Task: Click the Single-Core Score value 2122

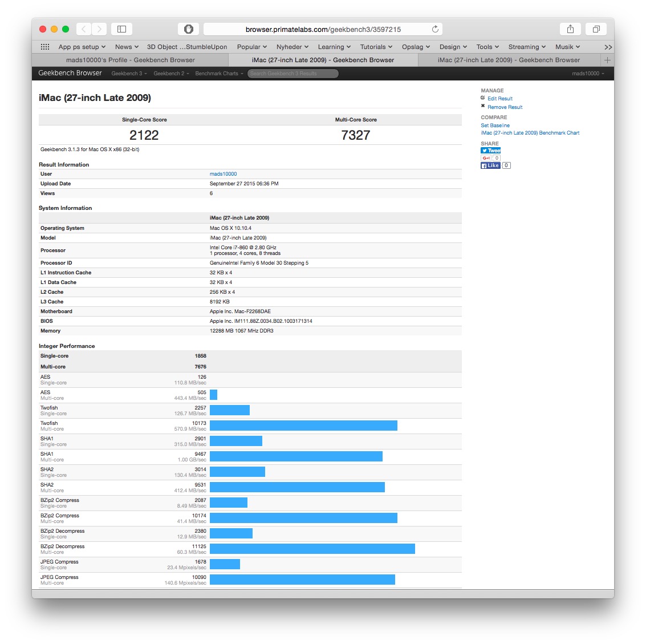Action: click(144, 135)
